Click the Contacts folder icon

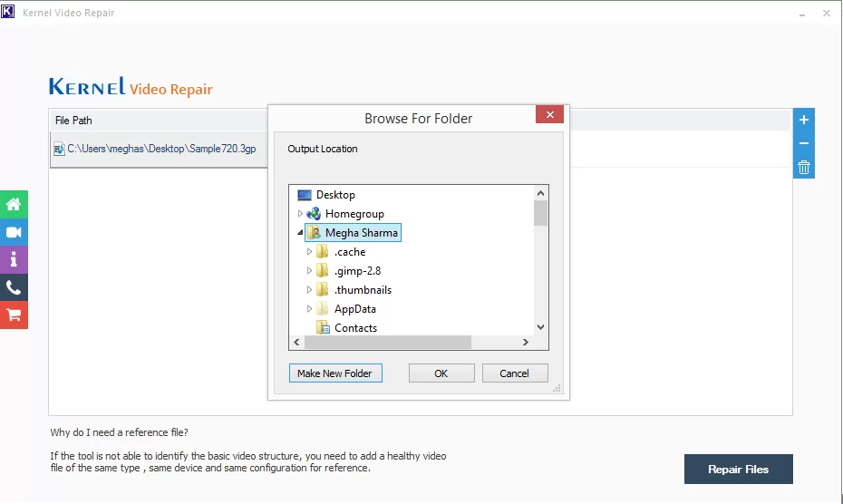323,327
